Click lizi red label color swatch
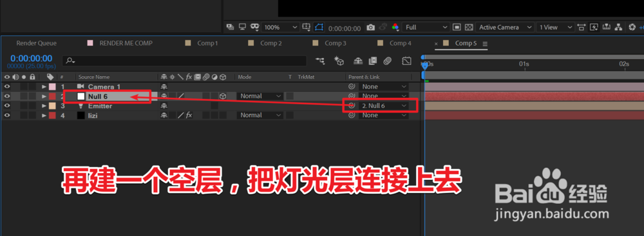The width and height of the screenshot is (644, 236). point(52,115)
